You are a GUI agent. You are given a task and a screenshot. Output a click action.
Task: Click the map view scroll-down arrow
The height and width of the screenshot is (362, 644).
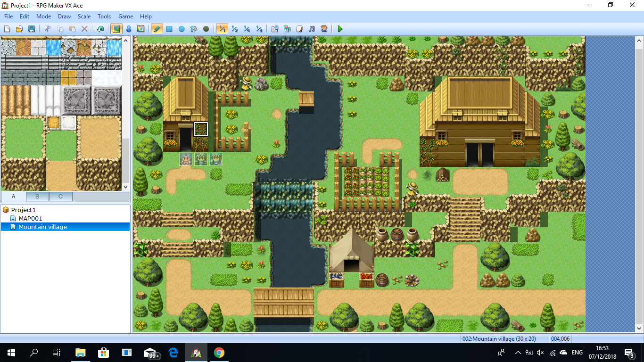(x=639, y=329)
